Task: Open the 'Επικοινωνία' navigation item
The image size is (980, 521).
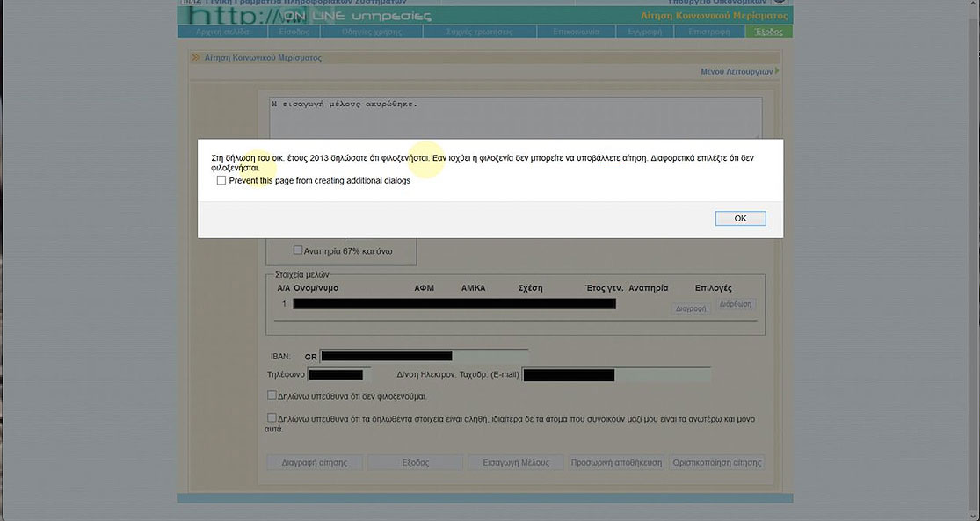Action: pyautogui.click(x=577, y=32)
